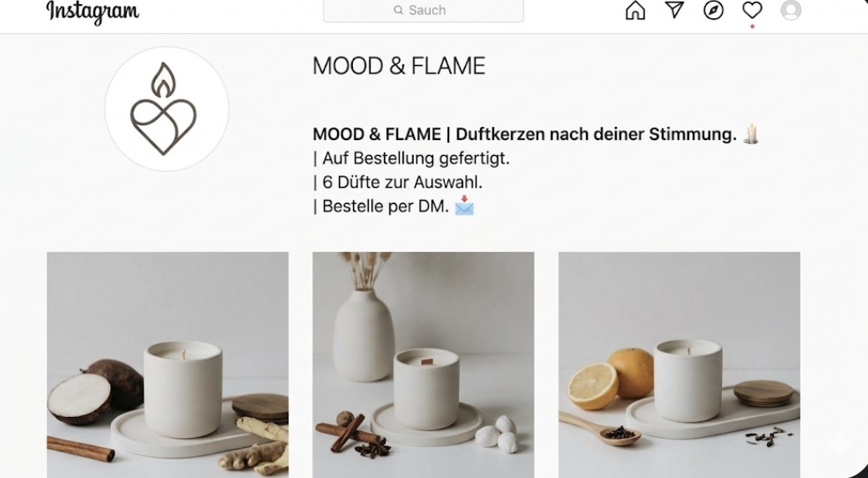This screenshot has width=868, height=478.
Task: Open the Explore compass icon
Action: pos(713,10)
